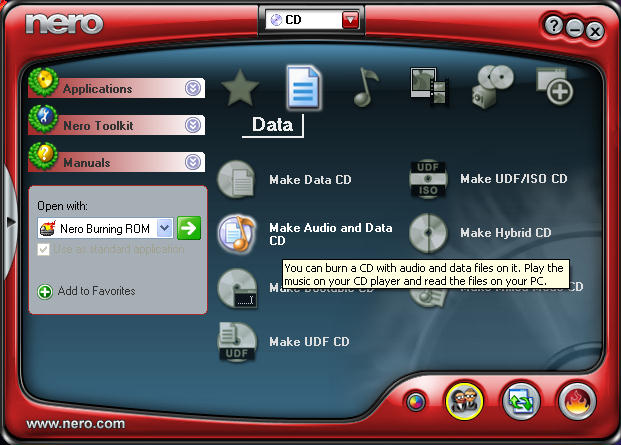The height and width of the screenshot is (445, 621).
Task: Click the Applications disc wreath icon
Action: coord(43,82)
